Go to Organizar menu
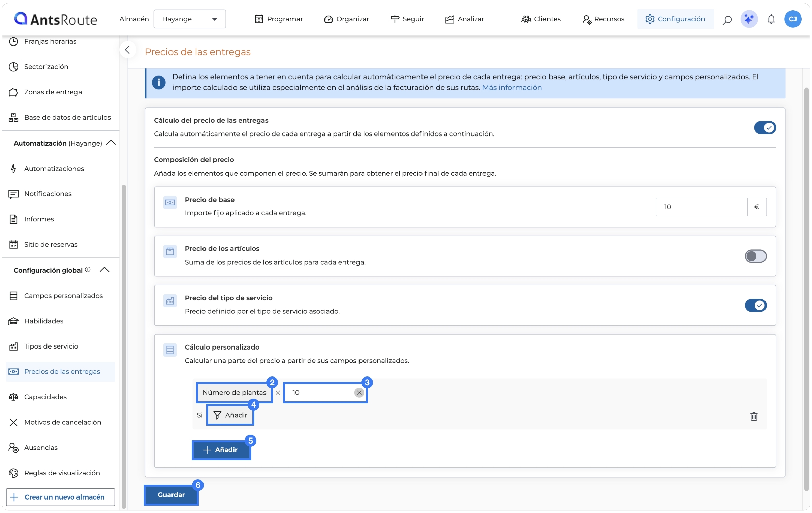 346,19
